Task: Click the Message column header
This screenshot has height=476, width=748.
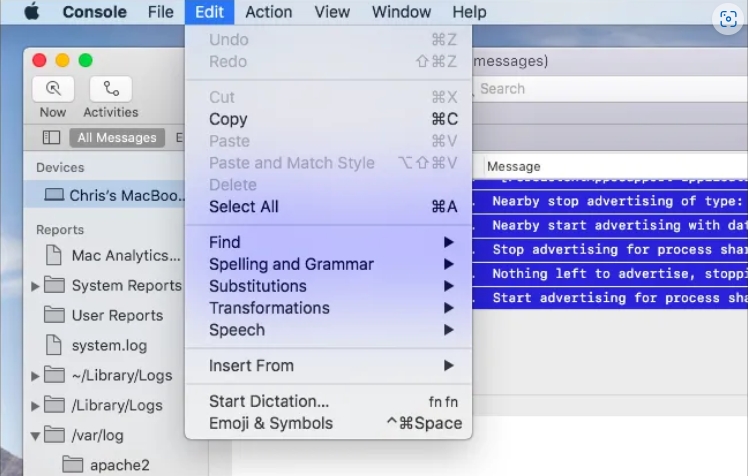Action: point(513,166)
